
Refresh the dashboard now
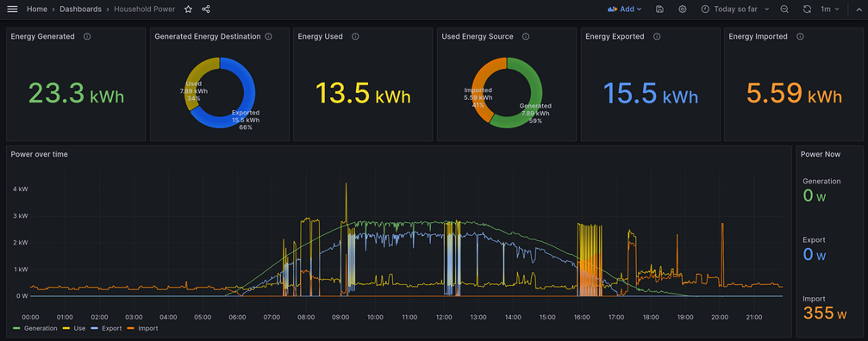pos(807,9)
